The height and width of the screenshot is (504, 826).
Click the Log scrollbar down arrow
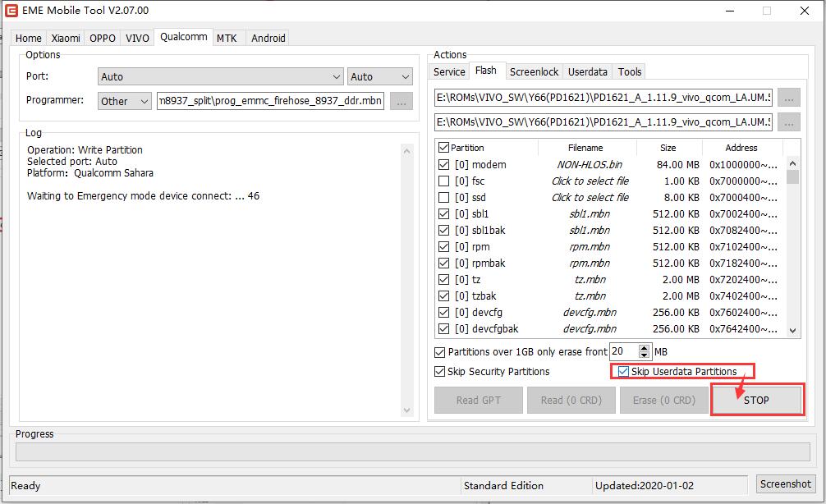click(x=406, y=410)
